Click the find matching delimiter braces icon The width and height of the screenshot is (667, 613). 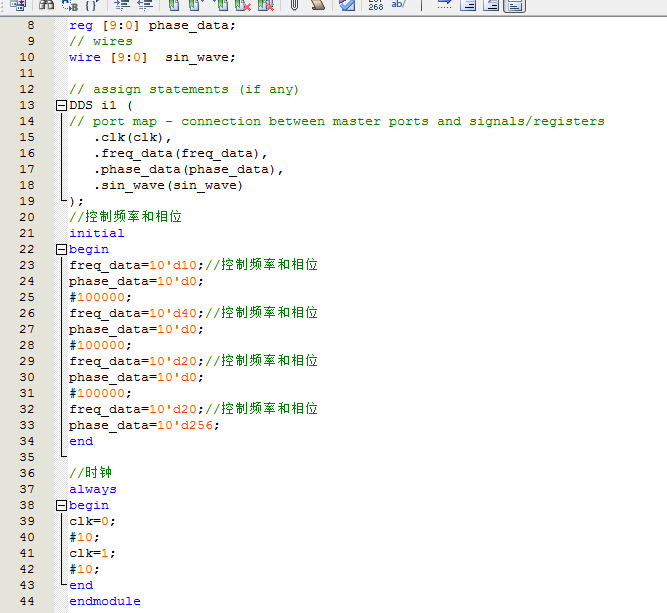pyautogui.click(x=90, y=4)
